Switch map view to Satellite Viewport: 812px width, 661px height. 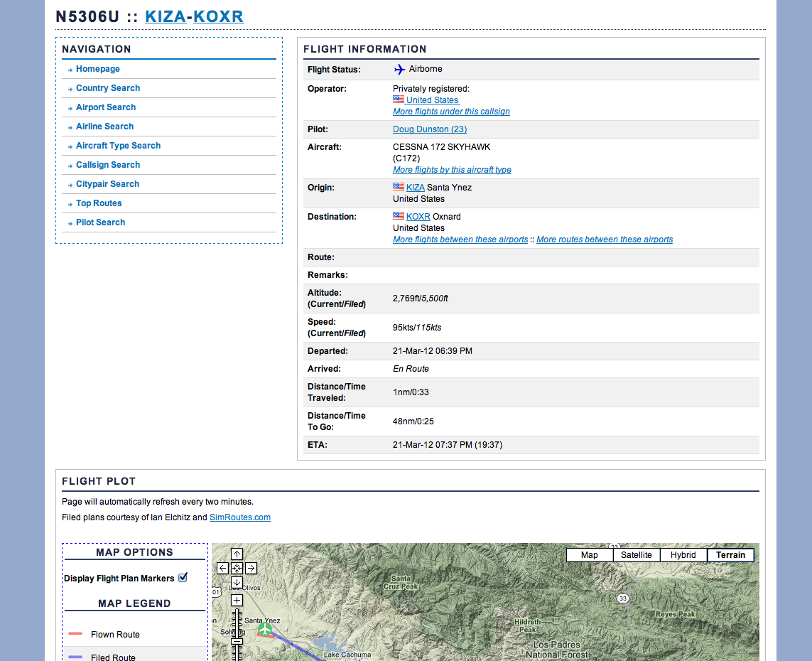(x=637, y=555)
